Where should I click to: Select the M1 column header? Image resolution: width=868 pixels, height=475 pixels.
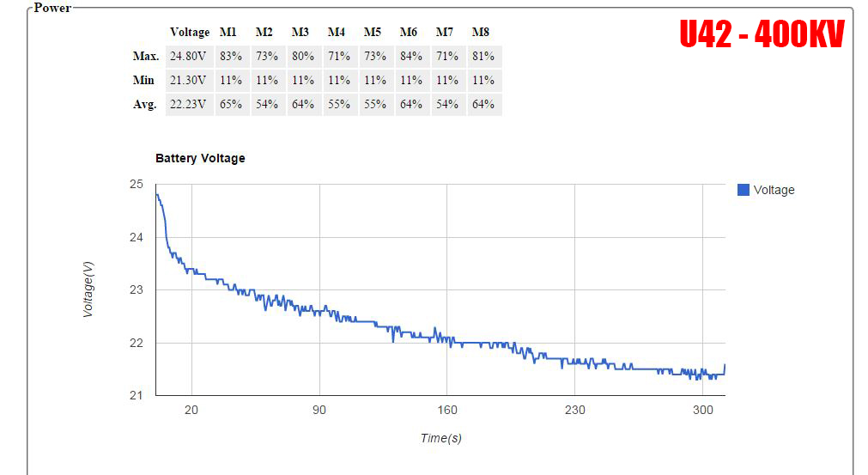[228, 32]
